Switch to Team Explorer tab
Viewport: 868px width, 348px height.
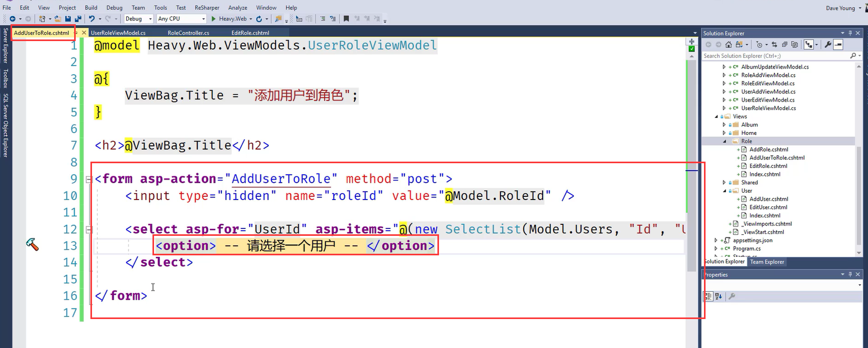click(x=767, y=262)
